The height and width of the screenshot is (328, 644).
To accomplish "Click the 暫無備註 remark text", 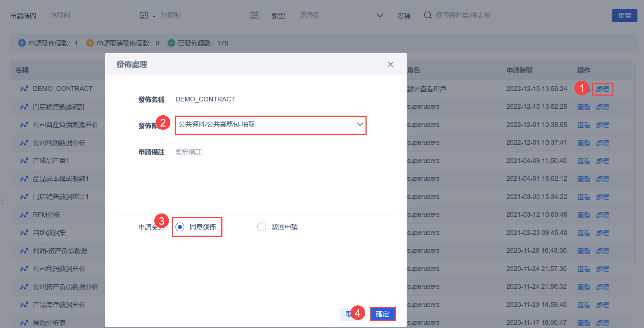I will (189, 152).
